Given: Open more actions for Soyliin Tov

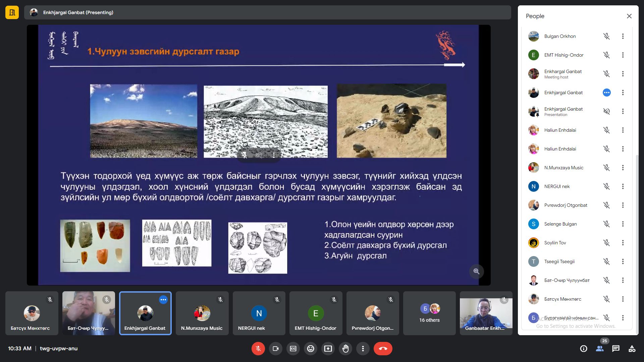Looking at the screenshot, I should [x=623, y=243].
